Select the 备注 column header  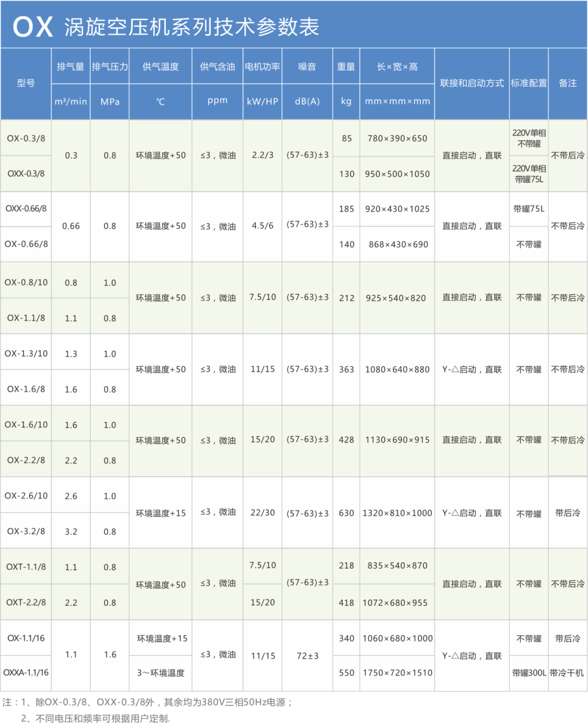(x=567, y=83)
